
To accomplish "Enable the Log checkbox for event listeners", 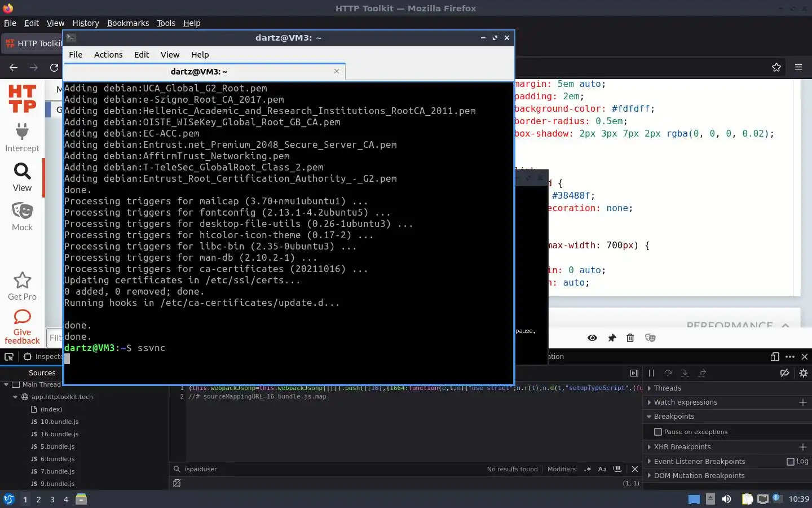I will point(791,461).
